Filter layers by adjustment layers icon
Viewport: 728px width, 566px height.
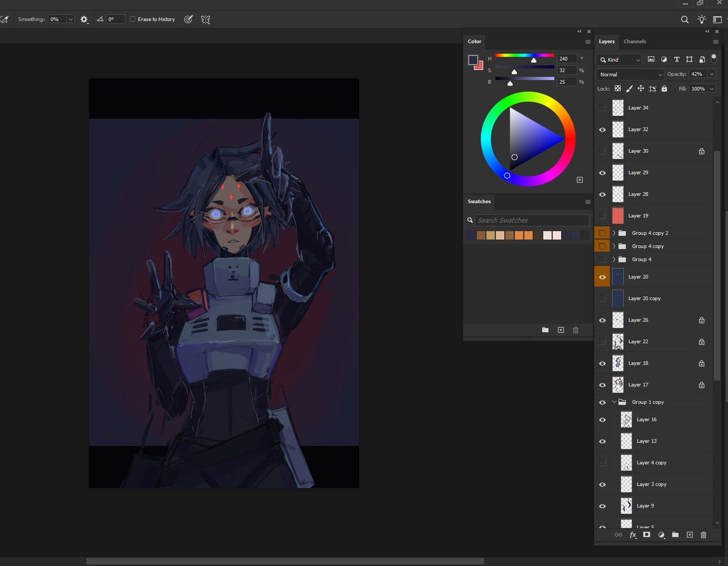664,59
